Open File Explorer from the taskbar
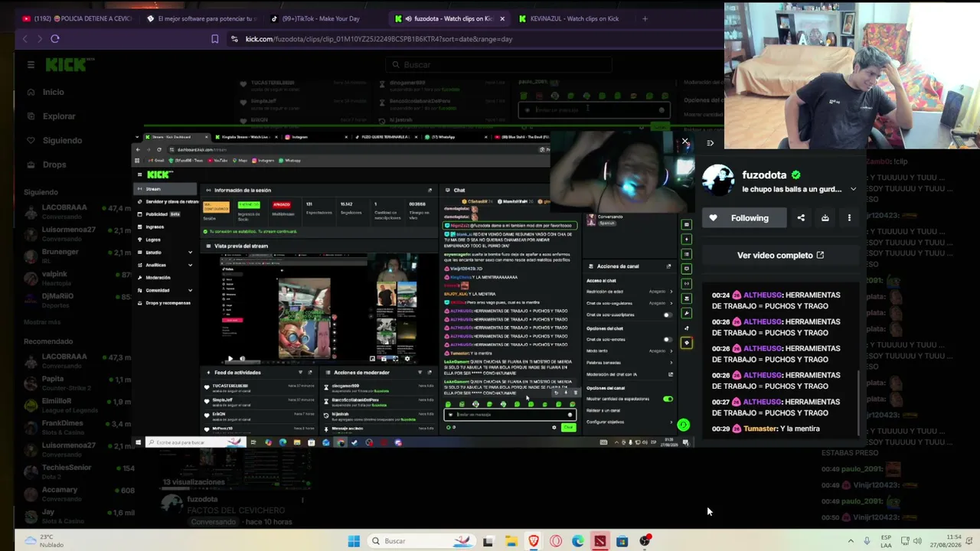980x551 pixels. coord(511,541)
